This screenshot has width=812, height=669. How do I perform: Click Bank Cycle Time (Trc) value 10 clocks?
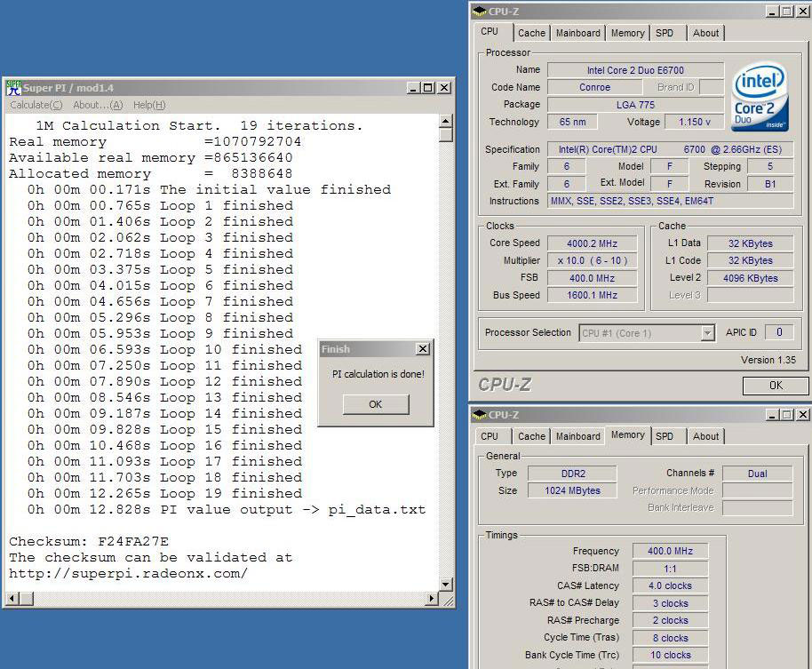click(x=670, y=655)
